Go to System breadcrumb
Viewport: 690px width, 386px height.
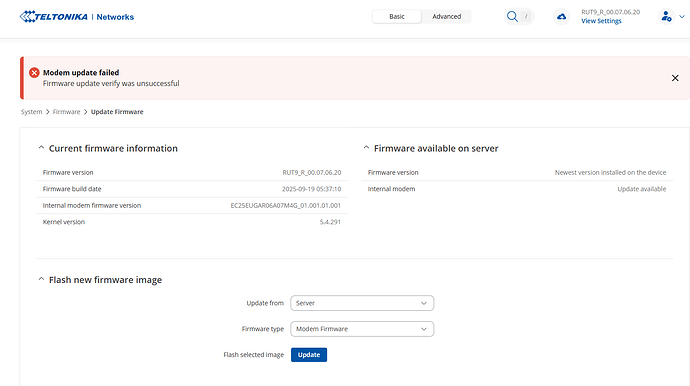tap(31, 112)
